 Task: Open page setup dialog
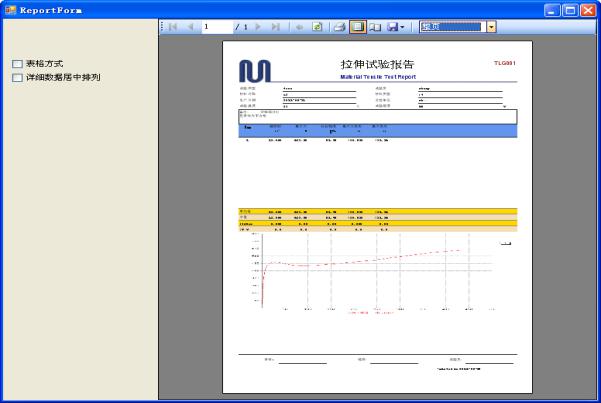[374, 27]
